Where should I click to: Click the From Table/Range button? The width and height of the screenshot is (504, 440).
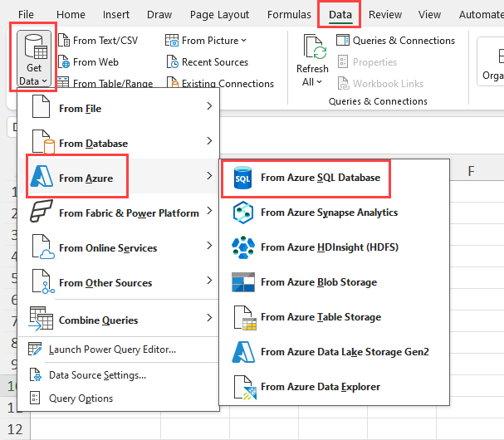coord(105,83)
